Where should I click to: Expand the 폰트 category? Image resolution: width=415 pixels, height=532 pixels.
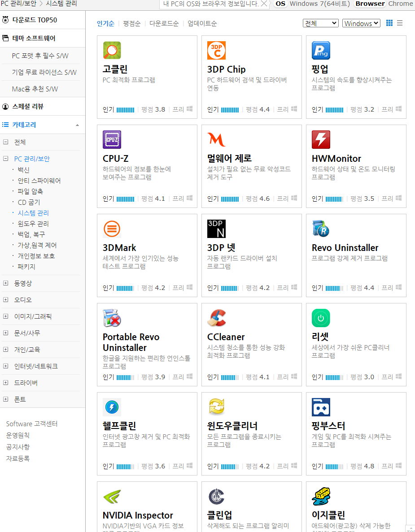coord(5,399)
